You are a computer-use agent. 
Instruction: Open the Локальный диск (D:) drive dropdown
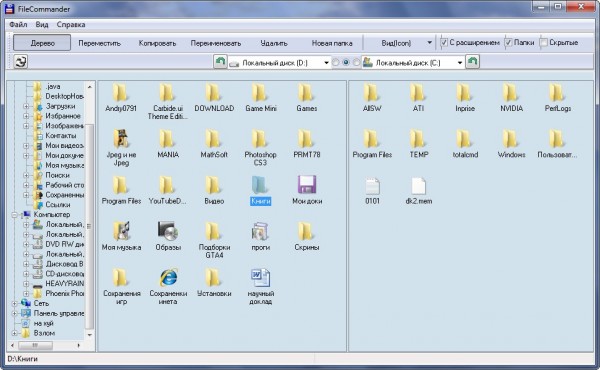tap(326, 63)
